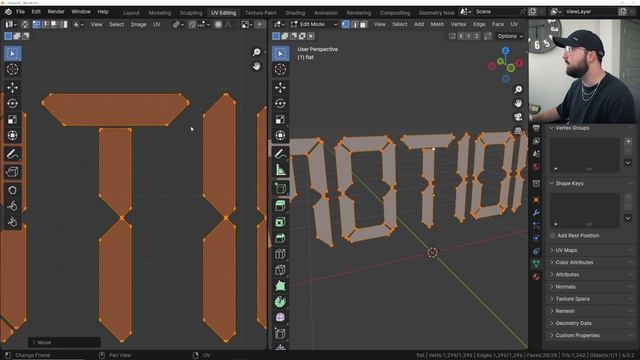The image size is (640, 360).
Task: Click the pan hand icon in UV editor
Action: (256, 66)
